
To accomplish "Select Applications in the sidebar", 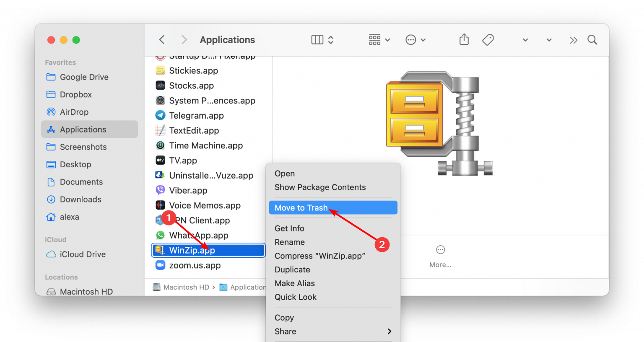I will tap(89, 130).
